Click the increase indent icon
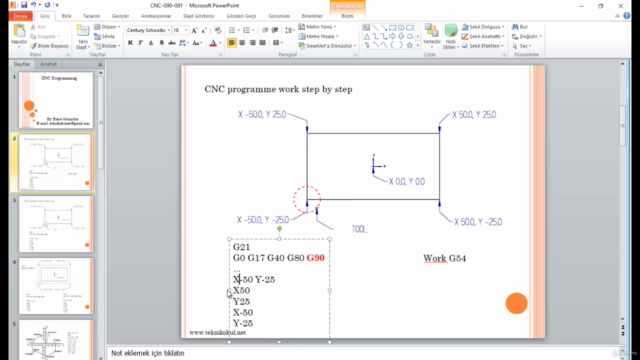The image size is (640, 360). pyautogui.click(x=275, y=30)
